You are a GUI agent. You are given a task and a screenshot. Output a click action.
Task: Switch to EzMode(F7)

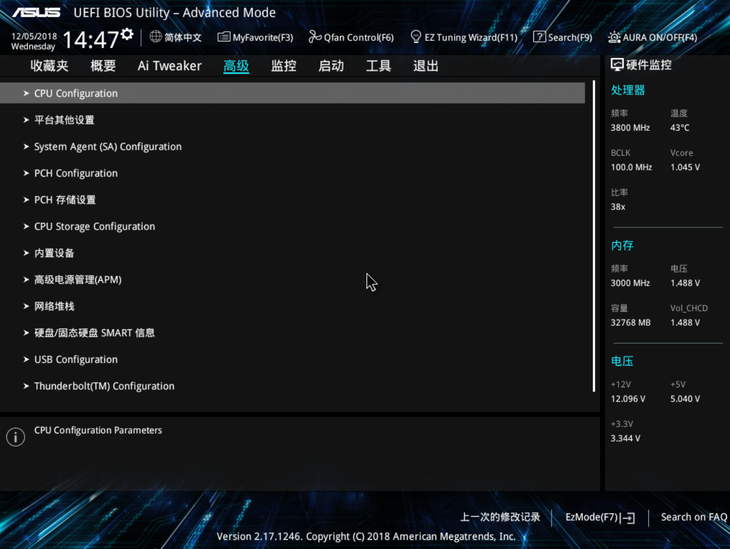click(x=600, y=517)
